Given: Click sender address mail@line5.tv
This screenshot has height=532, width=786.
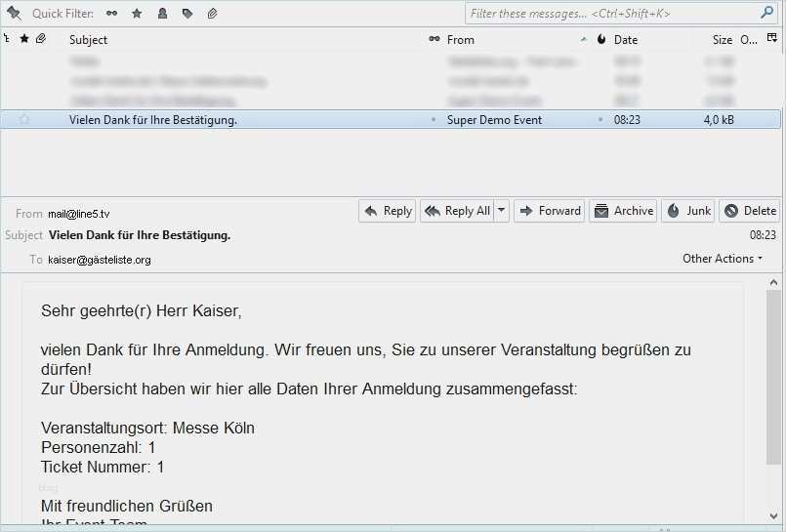Looking at the screenshot, I should coord(79,214).
